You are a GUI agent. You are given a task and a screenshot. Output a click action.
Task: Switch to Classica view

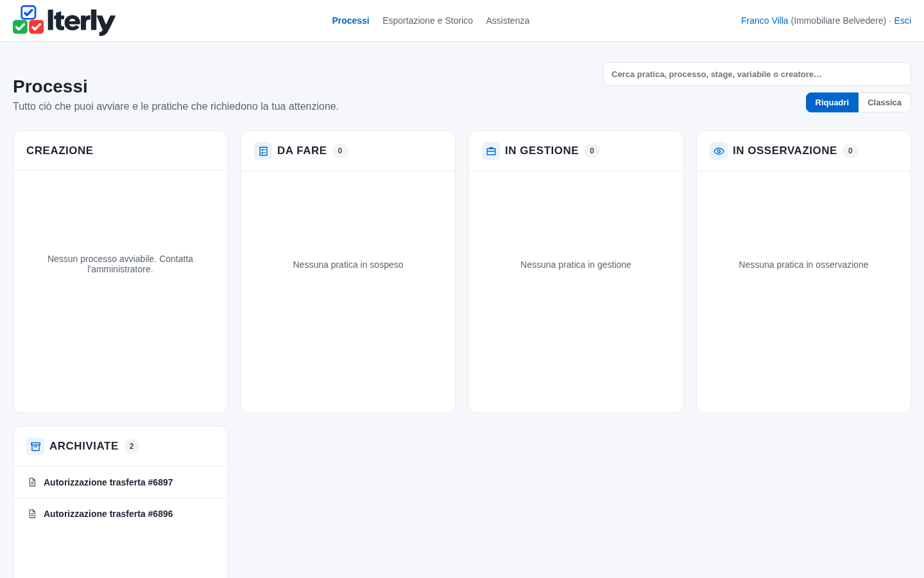pyautogui.click(x=884, y=103)
